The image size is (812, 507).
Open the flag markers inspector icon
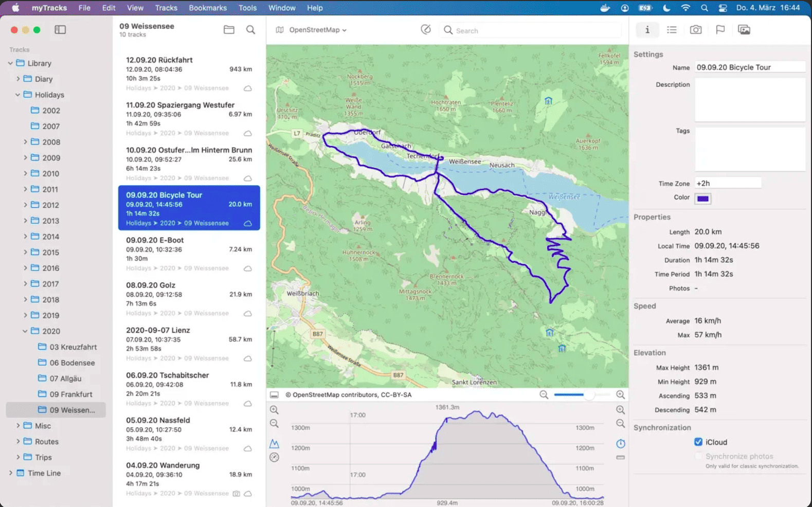tap(720, 30)
